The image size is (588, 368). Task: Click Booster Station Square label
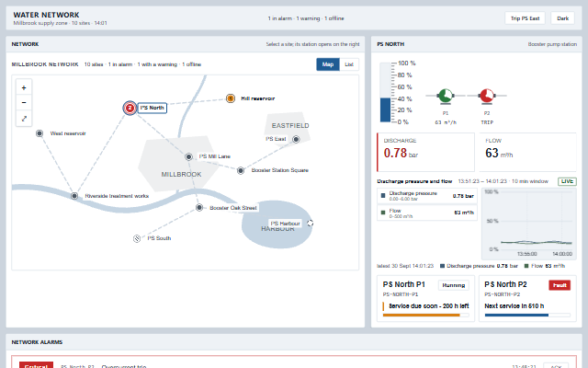point(279,170)
